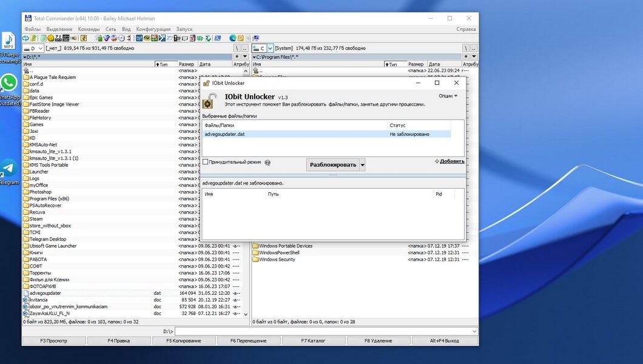Open the Справка menu
This screenshot has width=643, height=364.
pos(466,29)
